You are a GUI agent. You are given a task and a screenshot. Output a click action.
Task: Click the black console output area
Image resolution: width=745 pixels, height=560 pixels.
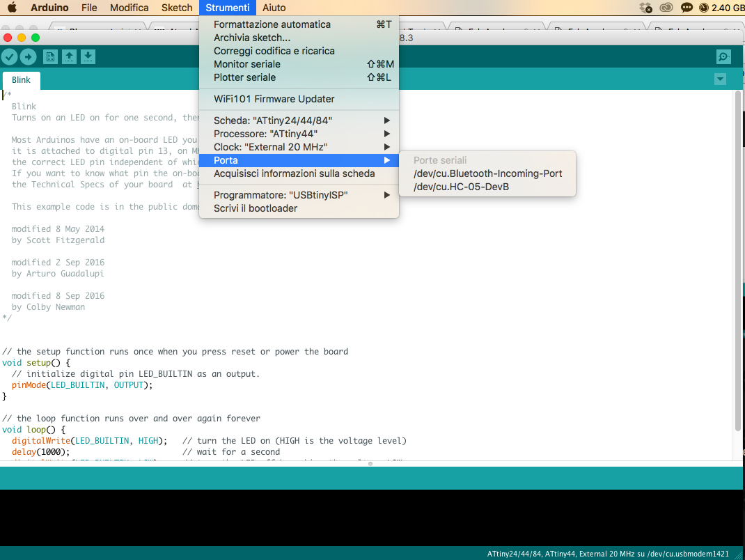[372, 518]
